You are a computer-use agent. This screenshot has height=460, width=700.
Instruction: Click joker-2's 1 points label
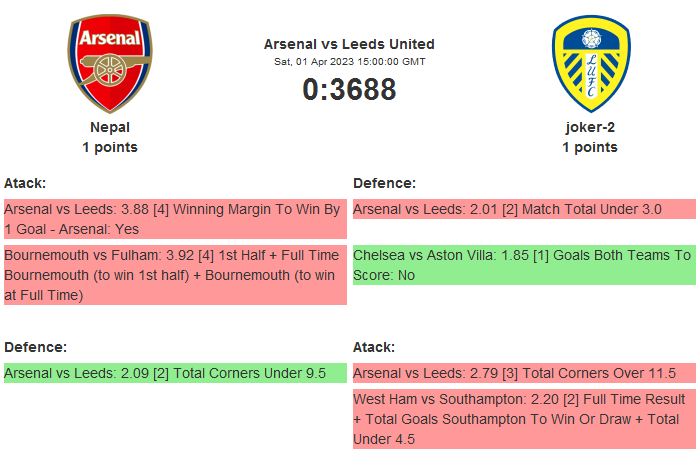coord(590,147)
